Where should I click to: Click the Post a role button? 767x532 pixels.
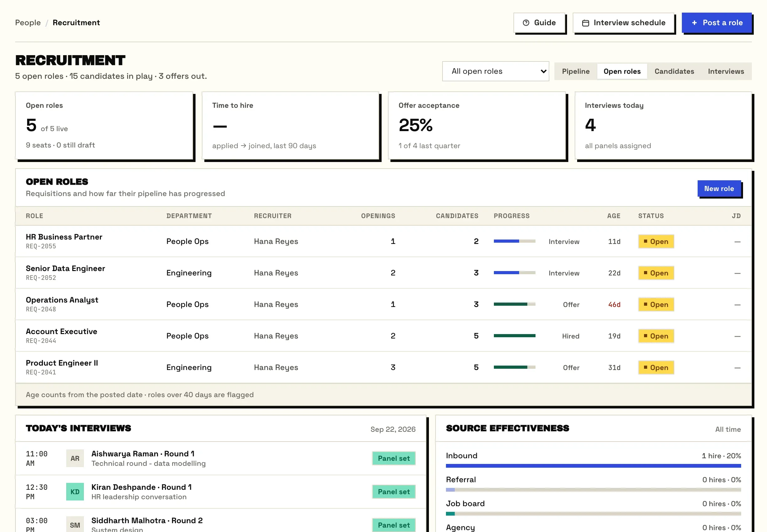717,23
